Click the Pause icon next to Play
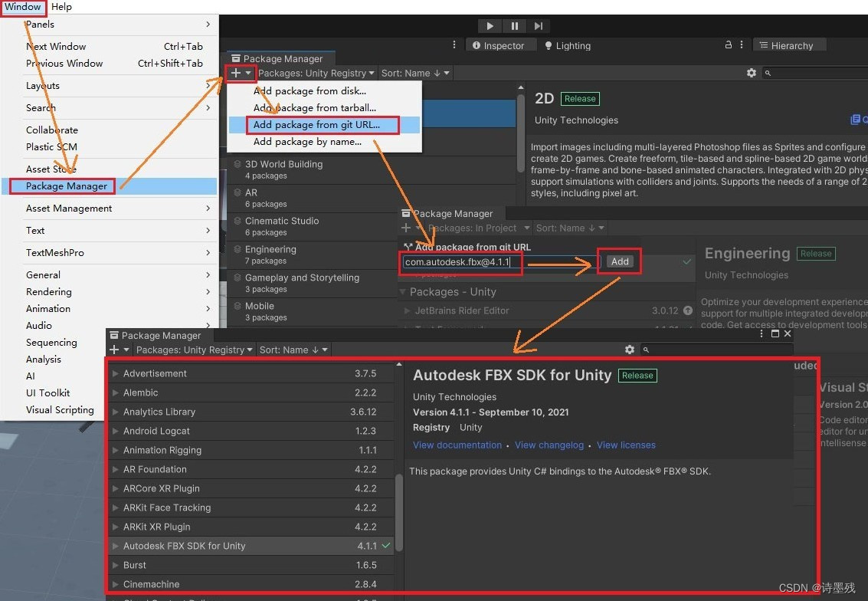 513,25
